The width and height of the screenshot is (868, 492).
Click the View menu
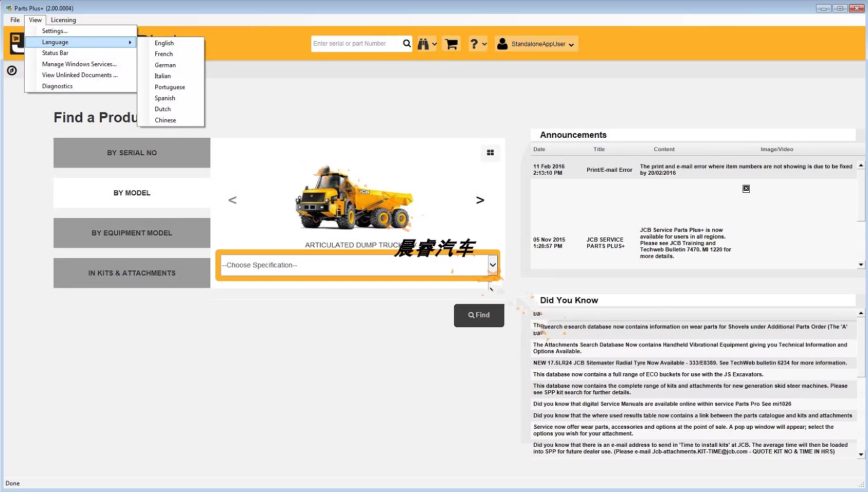35,20
